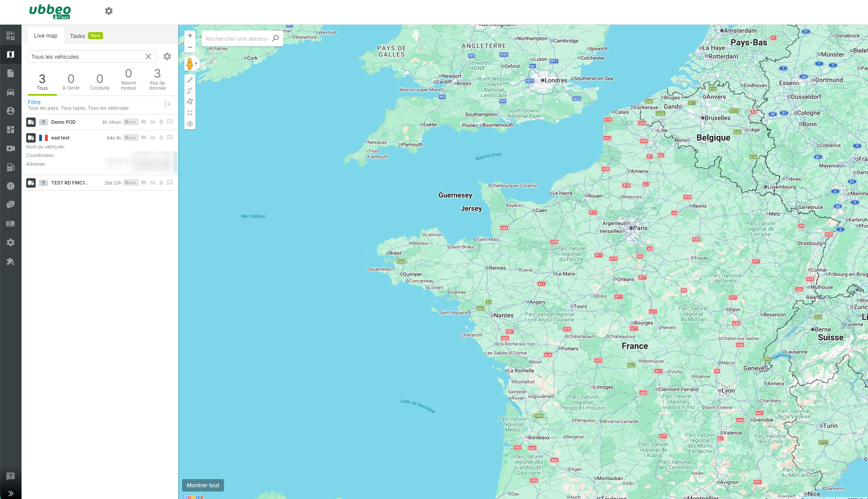Open the reports document icon in sidebar

coord(11,73)
